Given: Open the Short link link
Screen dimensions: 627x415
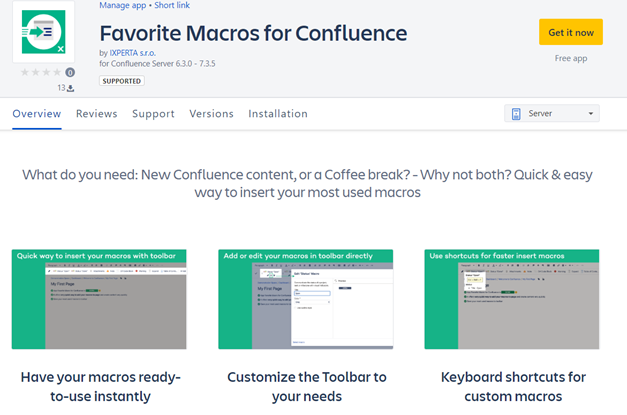Looking at the screenshot, I should 172,5.
